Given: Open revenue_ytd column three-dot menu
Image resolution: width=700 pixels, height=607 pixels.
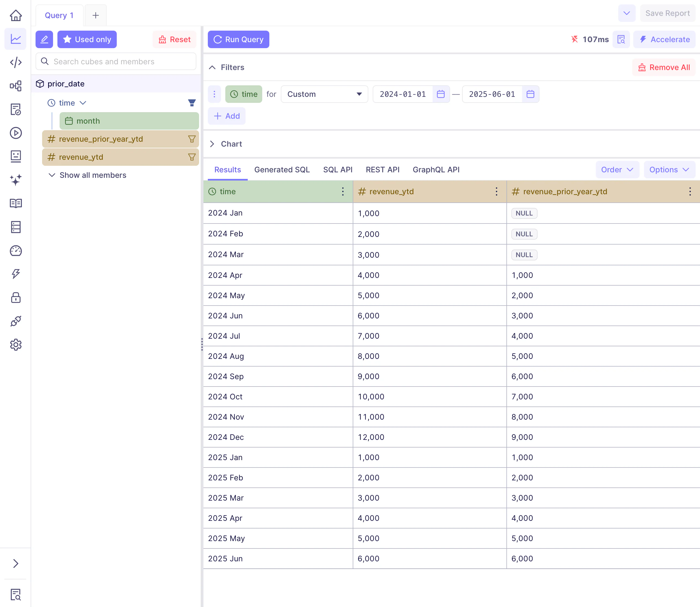Looking at the screenshot, I should pos(496,192).
